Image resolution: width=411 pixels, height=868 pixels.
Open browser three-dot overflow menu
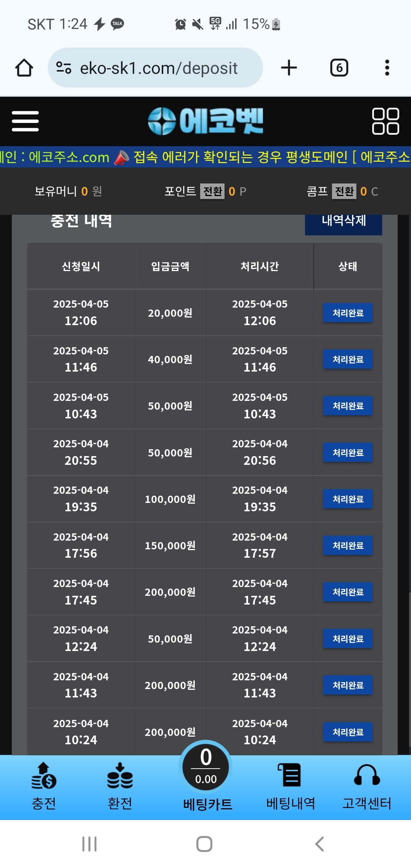coord(387,68)
